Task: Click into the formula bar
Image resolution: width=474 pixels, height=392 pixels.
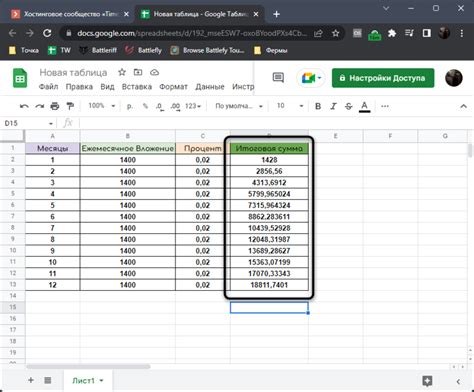Action: pos(273,123)
